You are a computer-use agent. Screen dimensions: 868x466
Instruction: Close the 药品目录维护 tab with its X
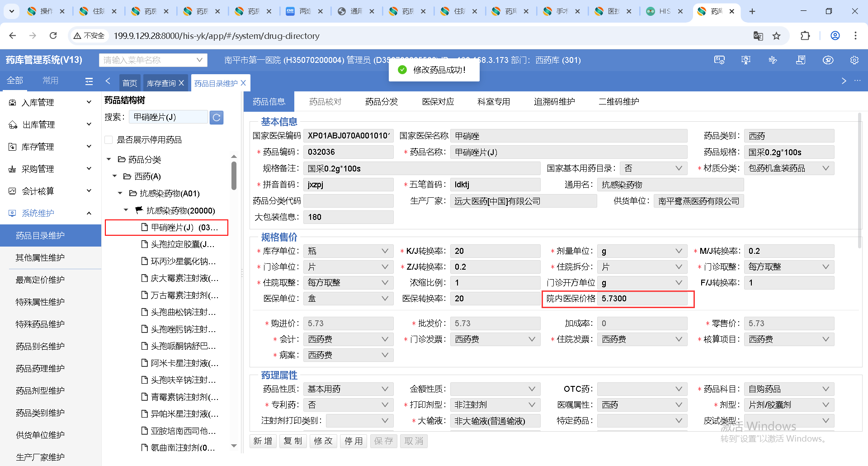click(243, 83)
